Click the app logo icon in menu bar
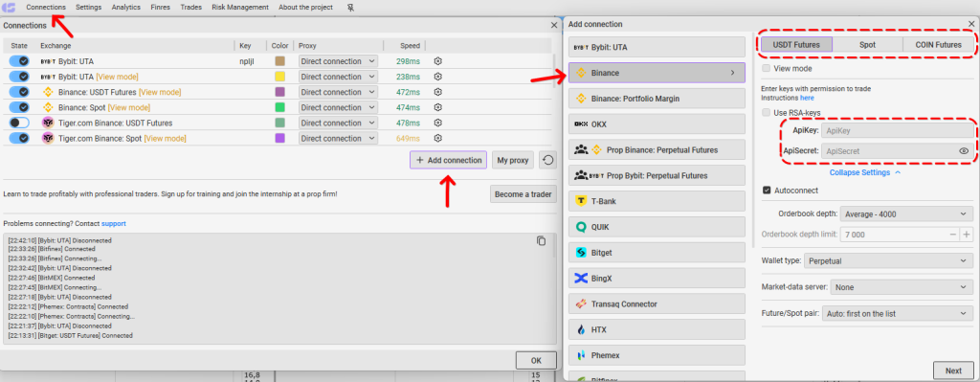980x382 pixels. 9,8
